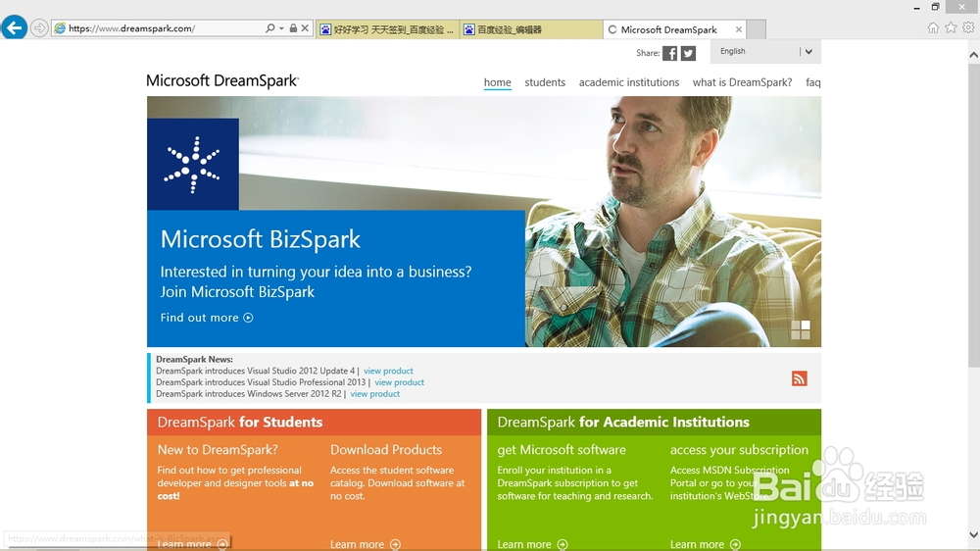Screen dimensions: 980x551
Task: Click arrow icon after access your subscription Learn more
Action: click(x=735, y=545)
